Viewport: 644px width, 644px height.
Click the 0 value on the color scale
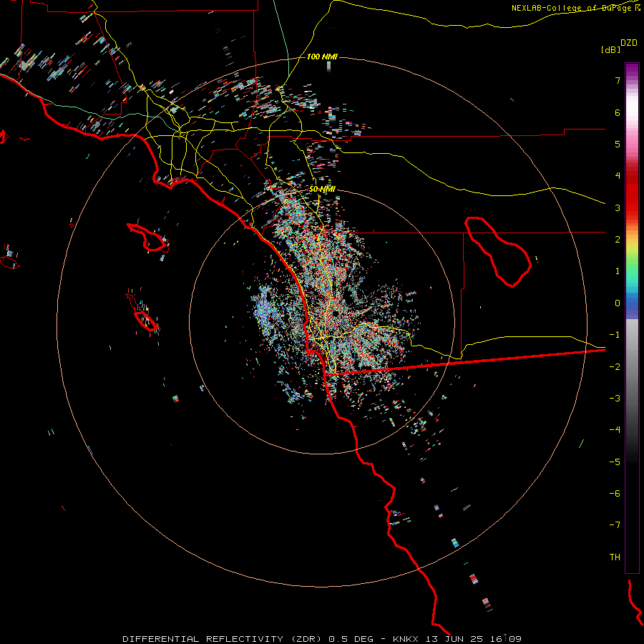coord(618,303)
